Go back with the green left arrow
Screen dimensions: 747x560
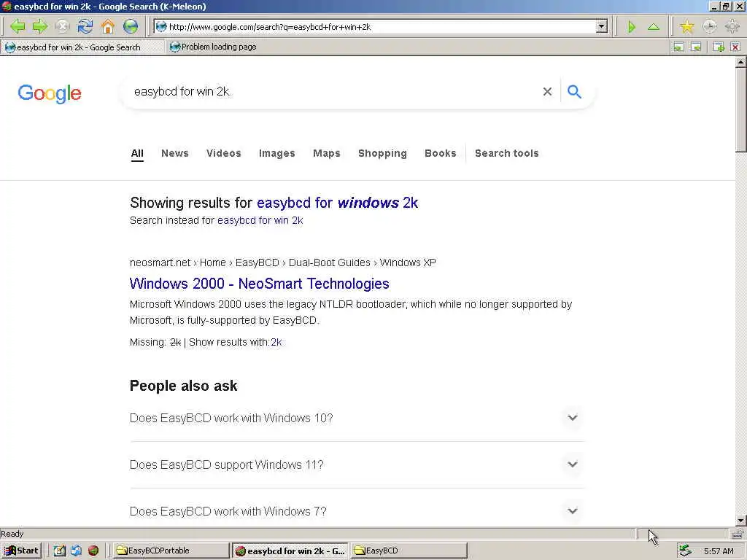[x=18, y=26]
